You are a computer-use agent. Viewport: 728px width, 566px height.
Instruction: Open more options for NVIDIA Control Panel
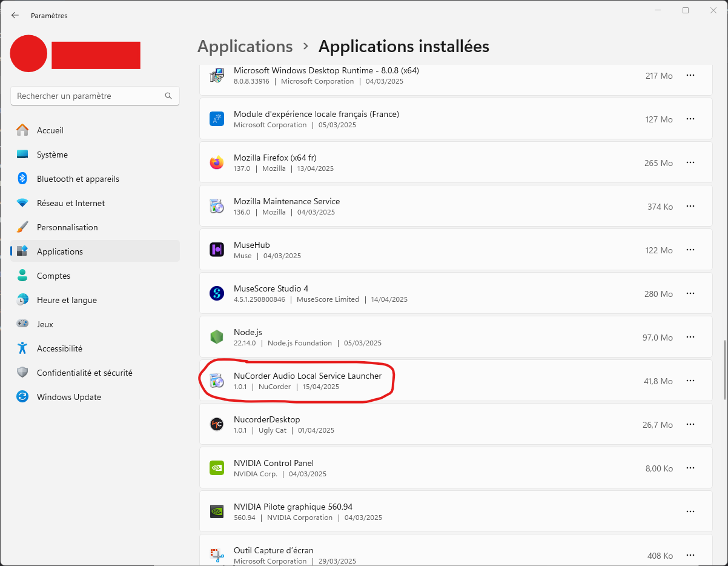tap(690, 468)
